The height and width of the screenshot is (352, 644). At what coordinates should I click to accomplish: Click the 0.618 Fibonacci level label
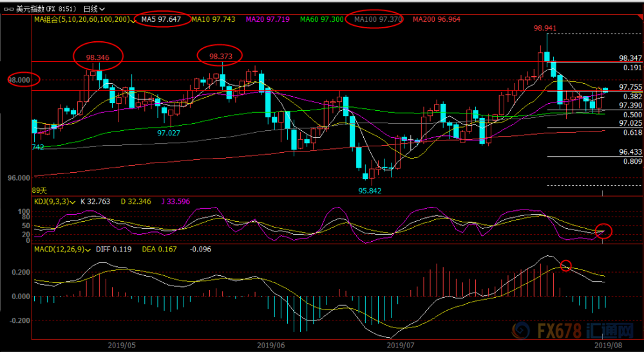click(x=632, y=132)
